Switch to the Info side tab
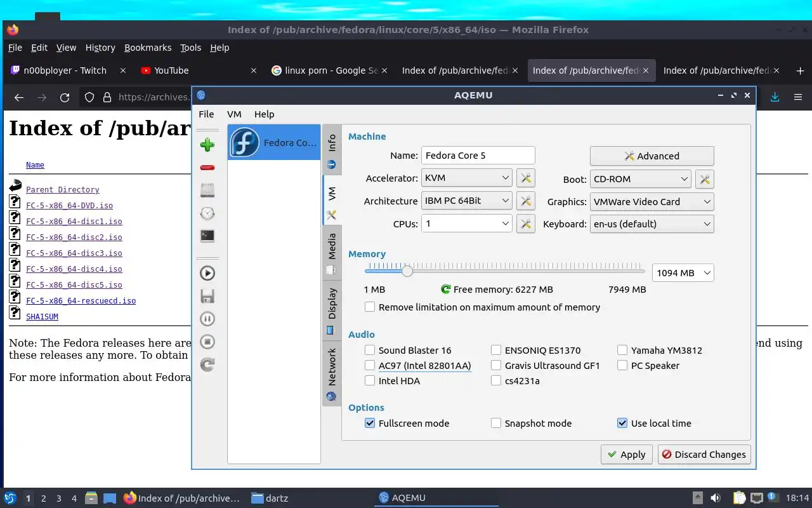812x508 pixels. pyautogui.click(x=332, y=151)
